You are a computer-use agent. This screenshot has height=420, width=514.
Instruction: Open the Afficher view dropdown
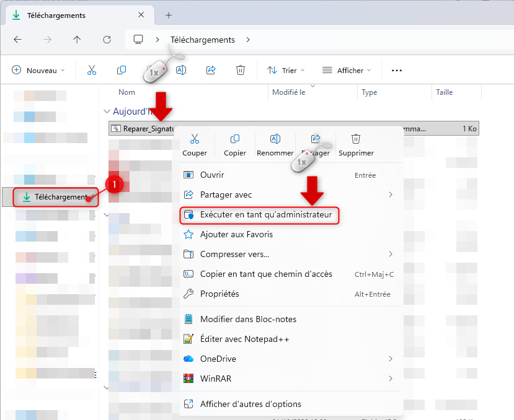347,71
